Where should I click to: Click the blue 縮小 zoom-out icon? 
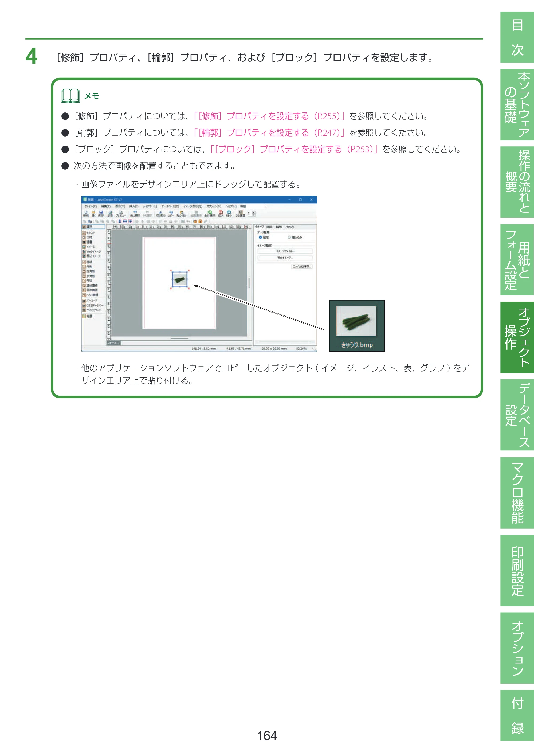point(229,214)
